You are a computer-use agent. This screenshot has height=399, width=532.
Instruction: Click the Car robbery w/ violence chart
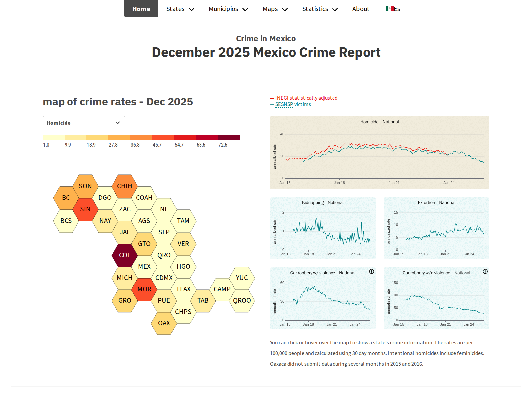(323, 298)
